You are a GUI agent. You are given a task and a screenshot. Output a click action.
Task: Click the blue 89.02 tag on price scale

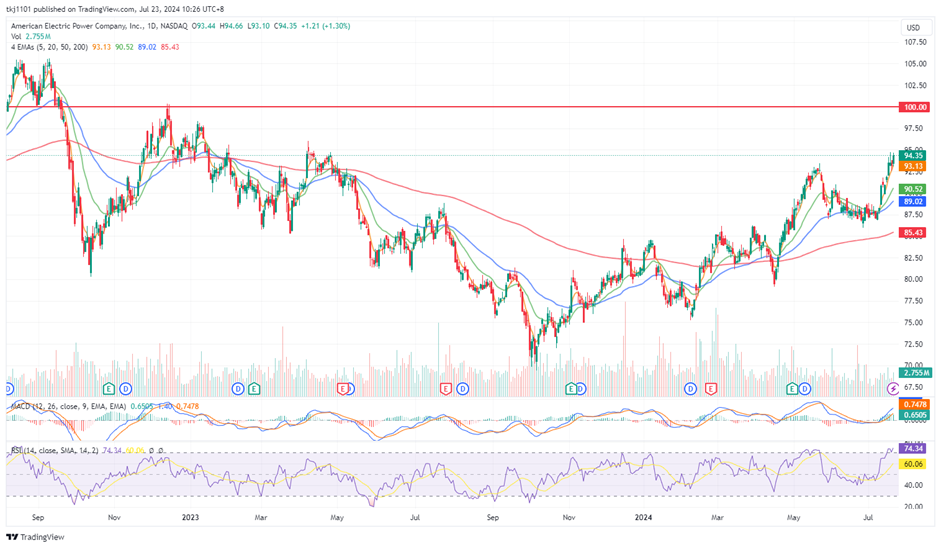click(913, 202)
